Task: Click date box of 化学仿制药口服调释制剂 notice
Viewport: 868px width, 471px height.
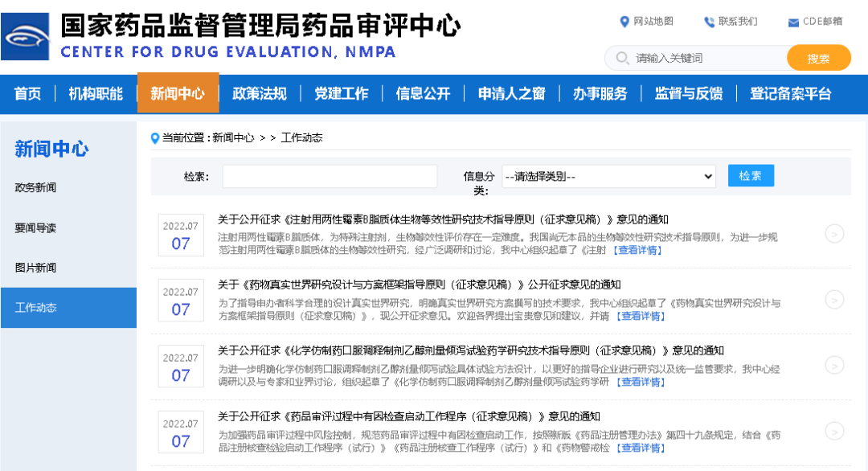Action: click(x=181, y=367)
